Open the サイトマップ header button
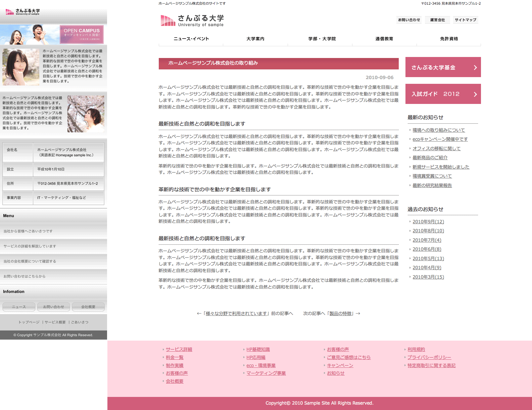Screen dimensions: 532x410 [x=465, y=20]
